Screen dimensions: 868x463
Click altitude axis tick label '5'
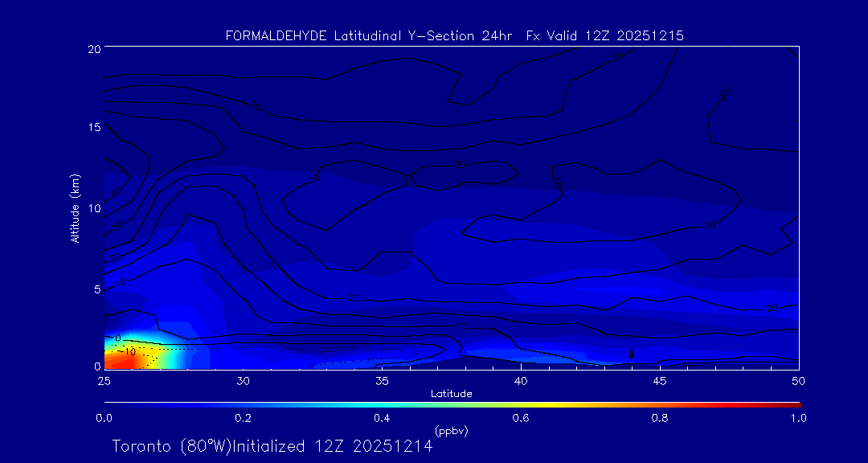point(96,289)
